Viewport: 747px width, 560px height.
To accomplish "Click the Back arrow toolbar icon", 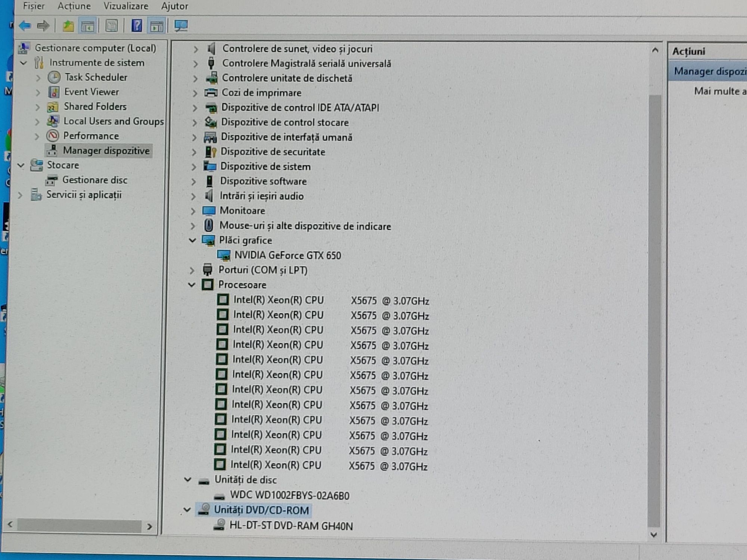I will pyautogui.click(x=25, y=26).
